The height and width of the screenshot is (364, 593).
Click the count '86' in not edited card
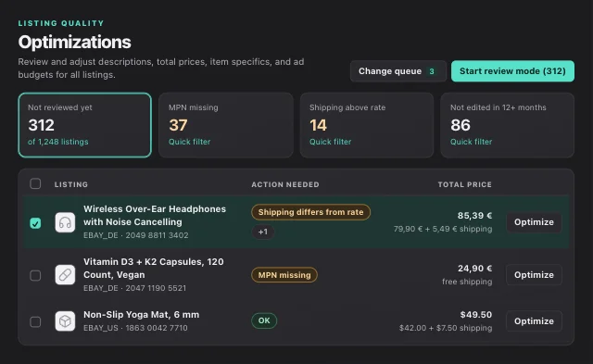coord(461,125)
